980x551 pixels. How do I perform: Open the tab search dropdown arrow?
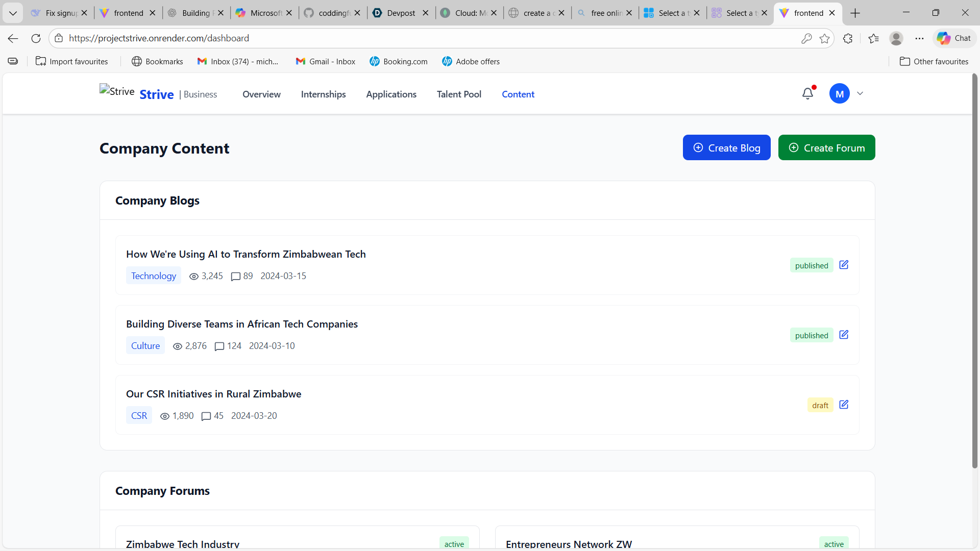coord(13,13)
